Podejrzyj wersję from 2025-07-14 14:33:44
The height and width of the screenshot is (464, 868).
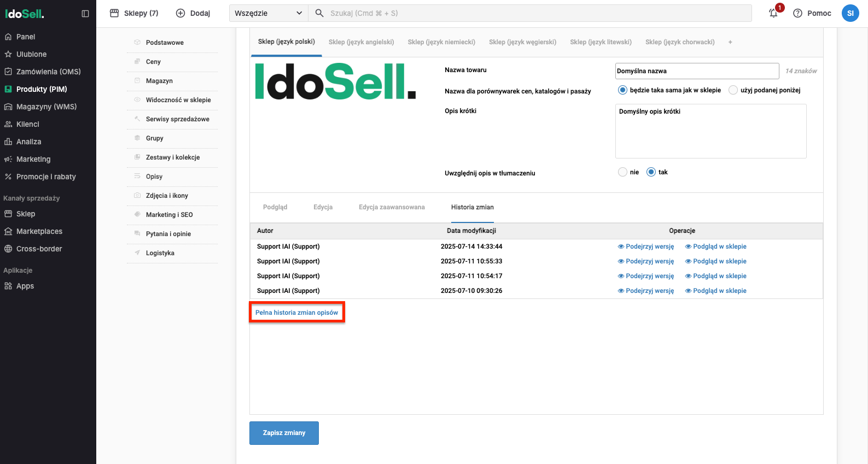(x=646, y=246)
